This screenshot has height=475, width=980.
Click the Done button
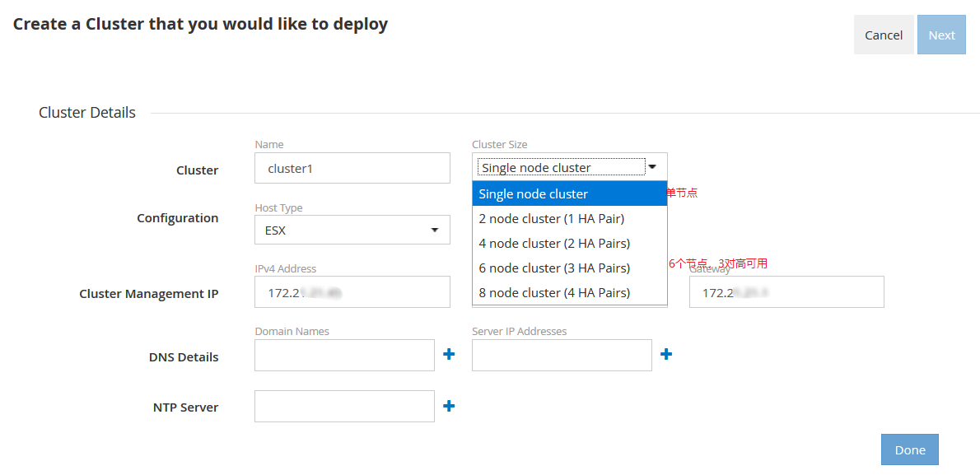pyautogui.click(x=909, y=449)
